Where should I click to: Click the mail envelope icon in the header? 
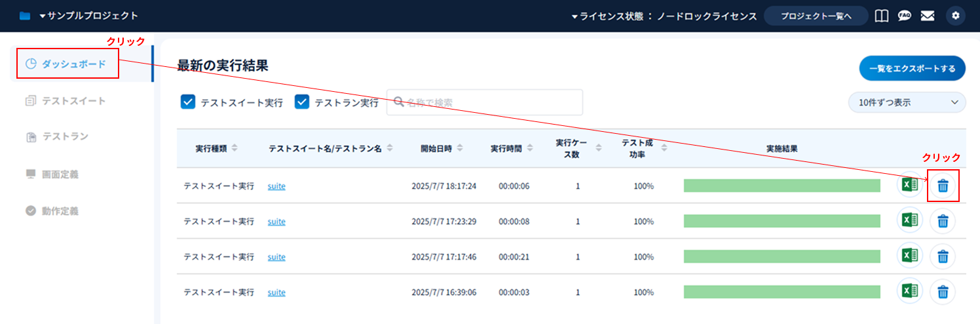click(x=927, y=16)
